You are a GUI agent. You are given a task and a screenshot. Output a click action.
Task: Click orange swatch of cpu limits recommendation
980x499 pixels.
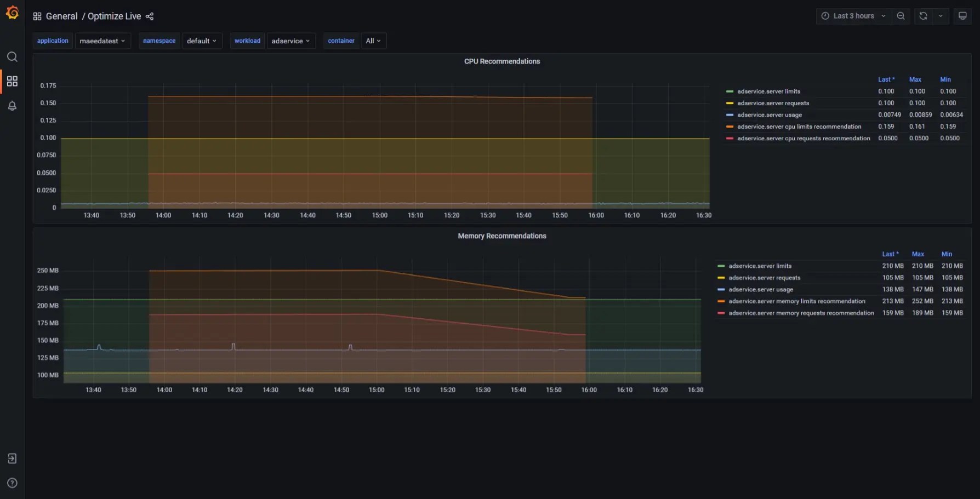click(730, 127)
